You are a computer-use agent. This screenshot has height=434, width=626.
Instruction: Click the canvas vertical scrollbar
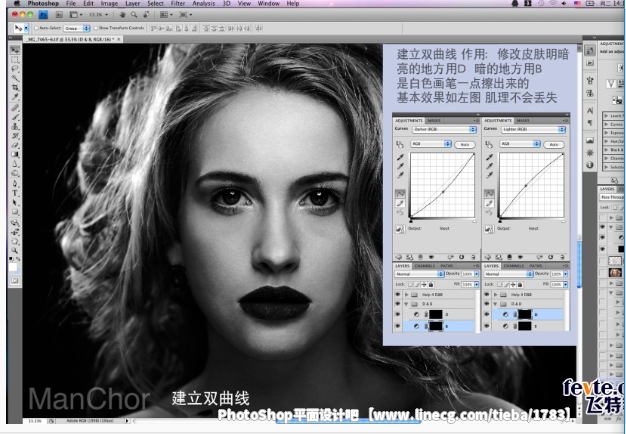(579, 264)
